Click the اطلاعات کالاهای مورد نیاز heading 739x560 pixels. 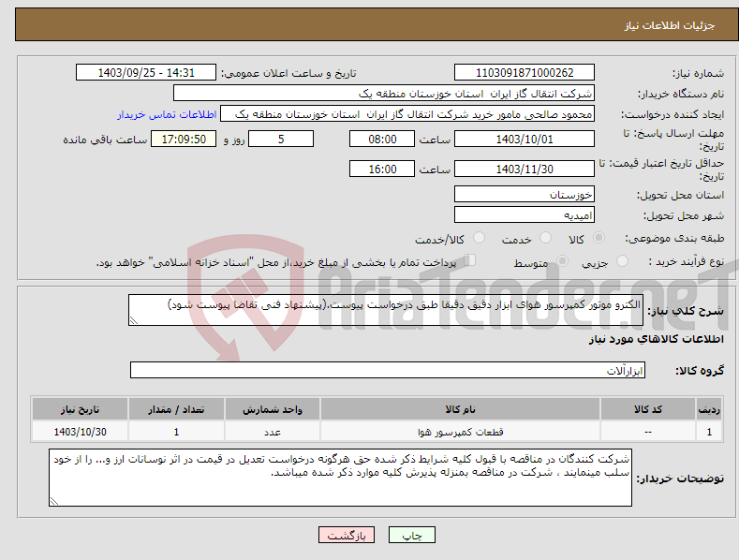pos(656,339)
